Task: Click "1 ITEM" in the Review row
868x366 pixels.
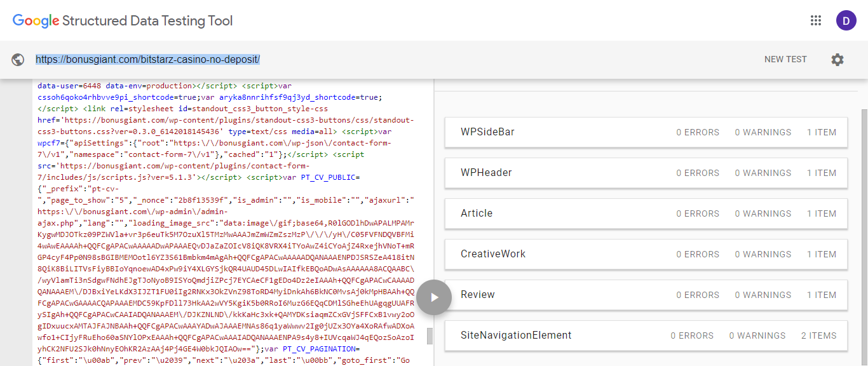Action: point(822,295)
